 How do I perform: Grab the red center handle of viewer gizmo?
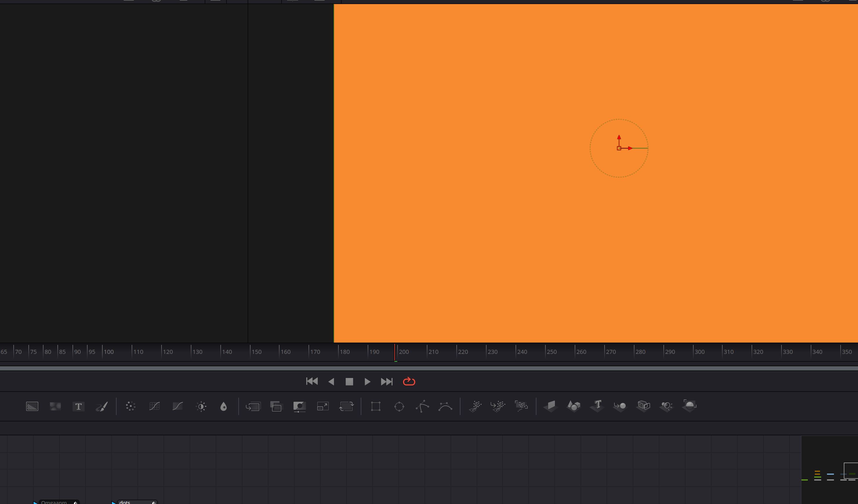619,148
